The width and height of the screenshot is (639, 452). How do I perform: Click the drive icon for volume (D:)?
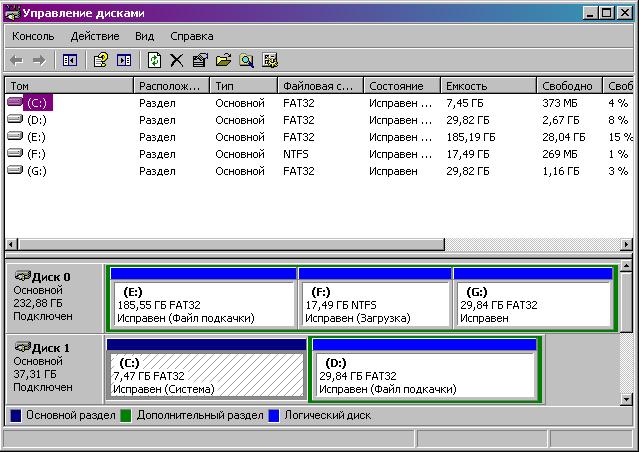click(x=15, y=119)
